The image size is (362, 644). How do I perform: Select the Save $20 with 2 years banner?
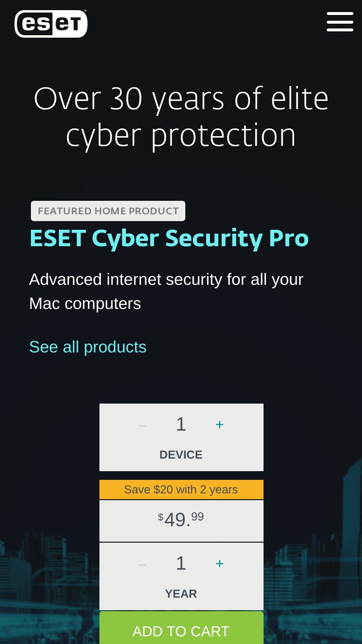[181, 490]
